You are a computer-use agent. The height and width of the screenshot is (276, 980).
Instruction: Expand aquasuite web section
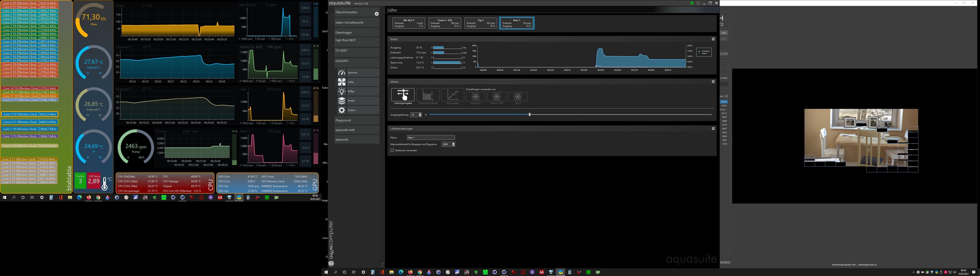[356, 130]
